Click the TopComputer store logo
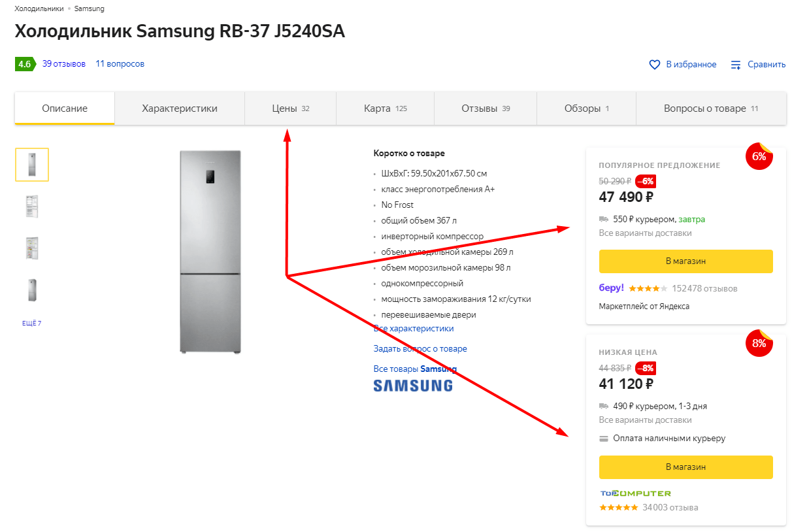The width and height of the screenshot is (792, 532). [x=635, y=493]
